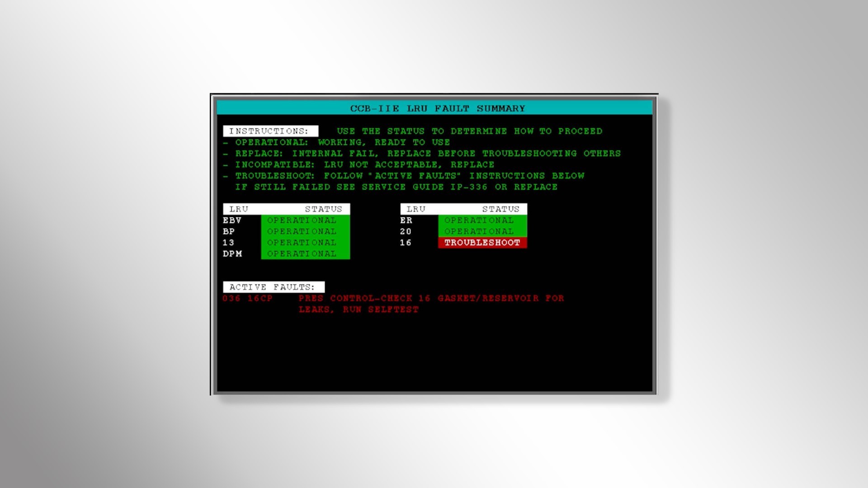Screen dimensions: 868x488
Task: Select the INSTRUCTIONS: header label
Action: tap(270, 131)
